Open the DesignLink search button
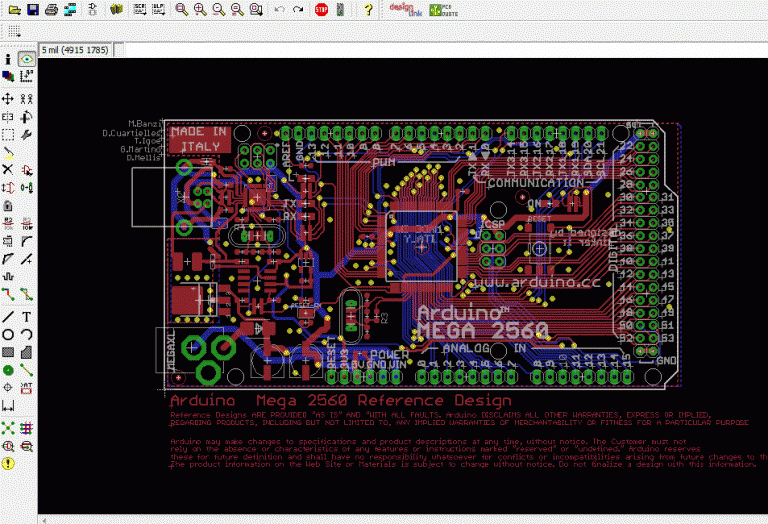 405,9
